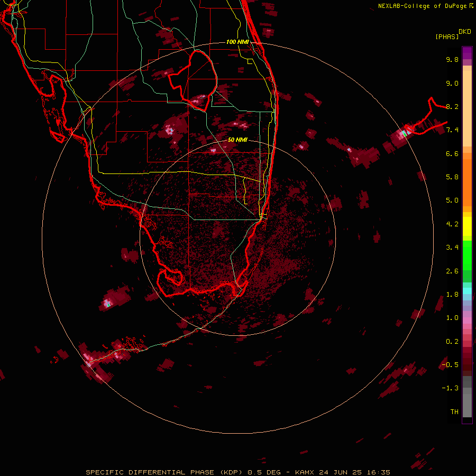Select the 5.0 scale value
Image resolution: width=476 pixels, height=476 pixels.
pos(452,200)
